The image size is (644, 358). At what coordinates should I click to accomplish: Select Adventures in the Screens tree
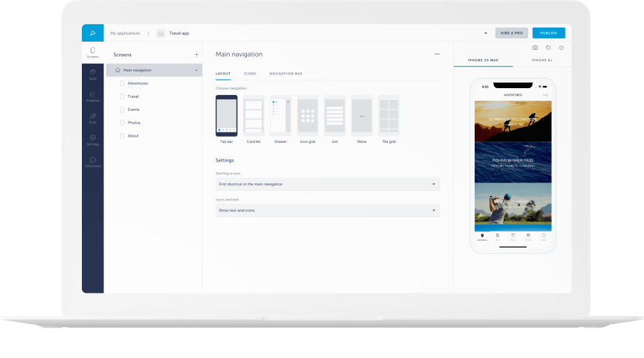137,83
